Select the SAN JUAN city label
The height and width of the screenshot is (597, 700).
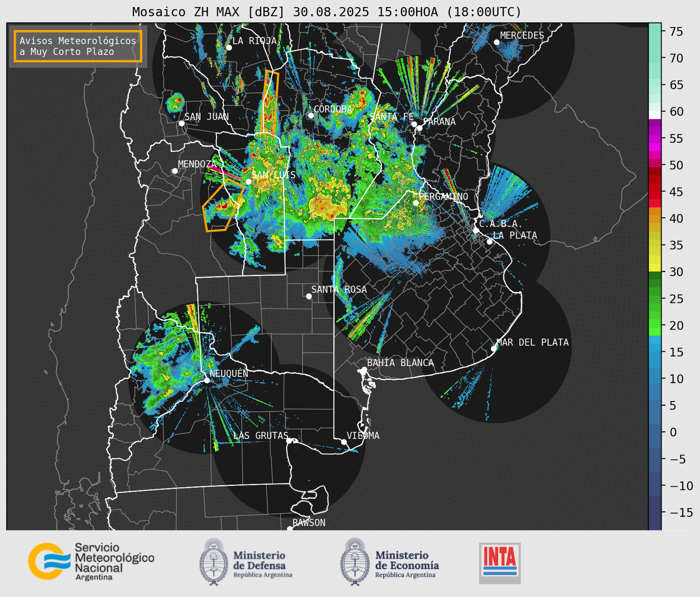pos(207,117)
